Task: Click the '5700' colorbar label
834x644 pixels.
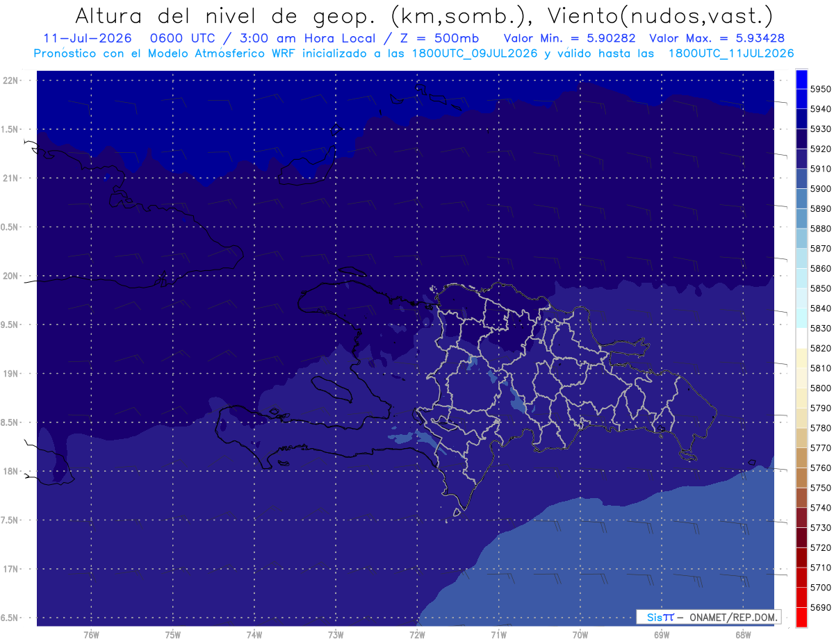Action: [821, 587]
